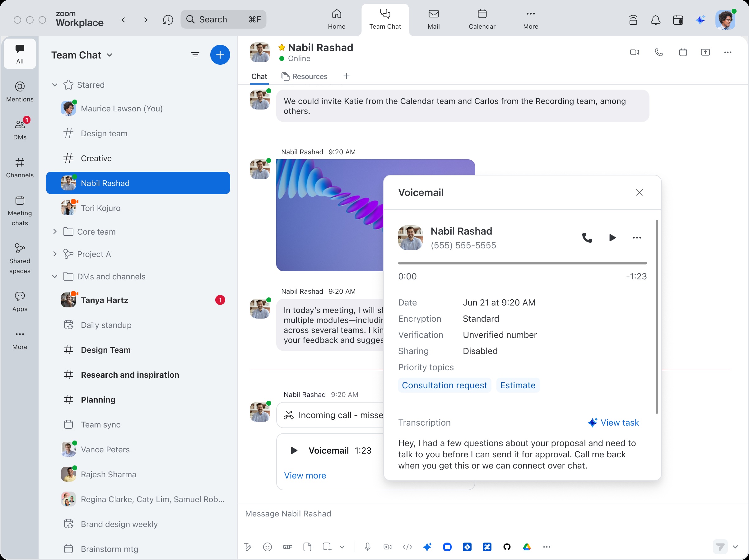Open More in the left sidebar
Image resolution: width=749 pixels, height=560 pixels.
click(20, 340)
